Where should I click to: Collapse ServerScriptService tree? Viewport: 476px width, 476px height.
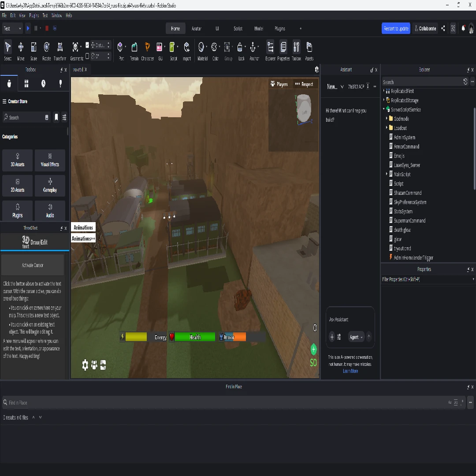[x=384, y=109]
